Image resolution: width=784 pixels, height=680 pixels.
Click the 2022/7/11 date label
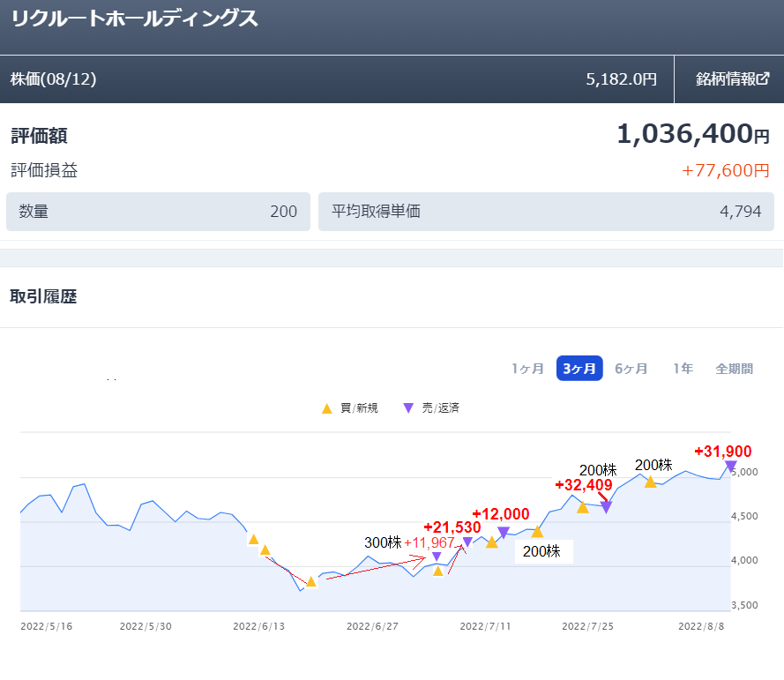click(x=486, y=626)
